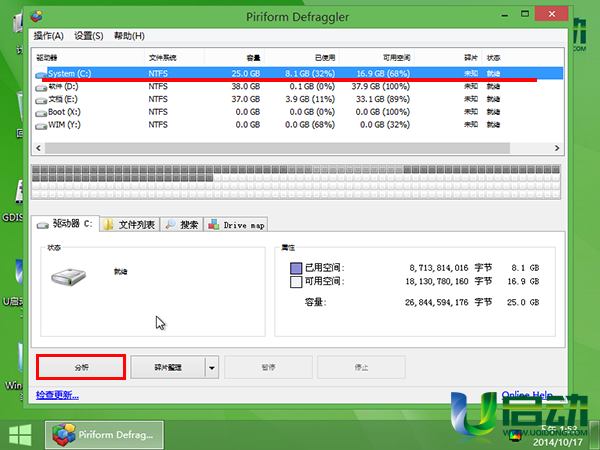Viewport: 600px width, 450px height.
Task: Click the 软件 (D:) drive icon
Action: (41, 88)
